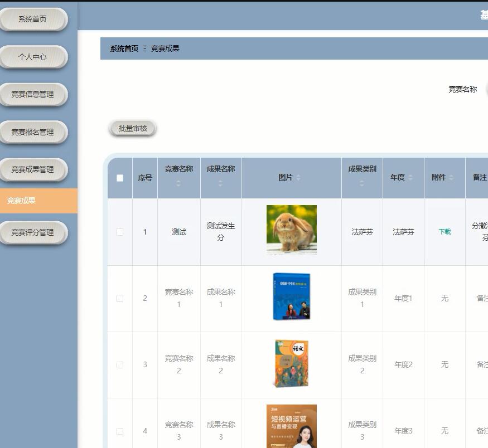The height and width of the screenshot is (448, 488).
Task: Click the 批量审核 button
Action: (133, 128)
